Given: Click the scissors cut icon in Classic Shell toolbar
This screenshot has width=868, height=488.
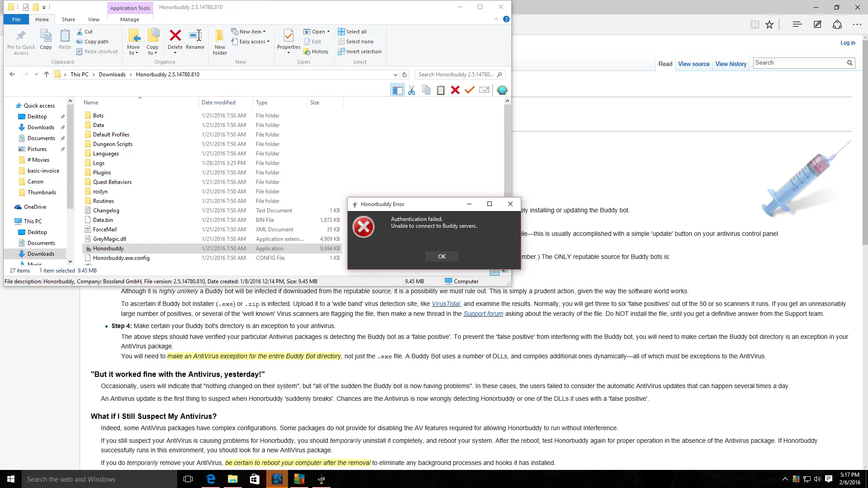Looking at the screenshot, I should click(x=411, y=90).
